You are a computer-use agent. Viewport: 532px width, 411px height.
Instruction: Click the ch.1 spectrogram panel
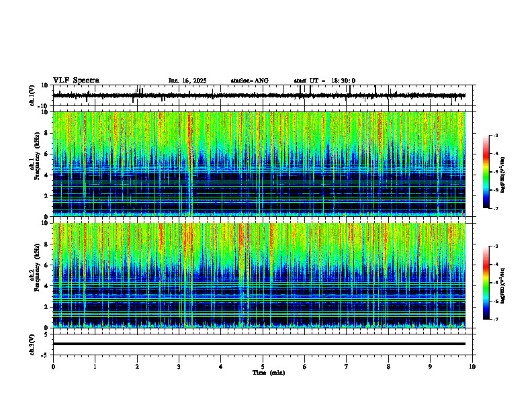click(x=259, y=164)
